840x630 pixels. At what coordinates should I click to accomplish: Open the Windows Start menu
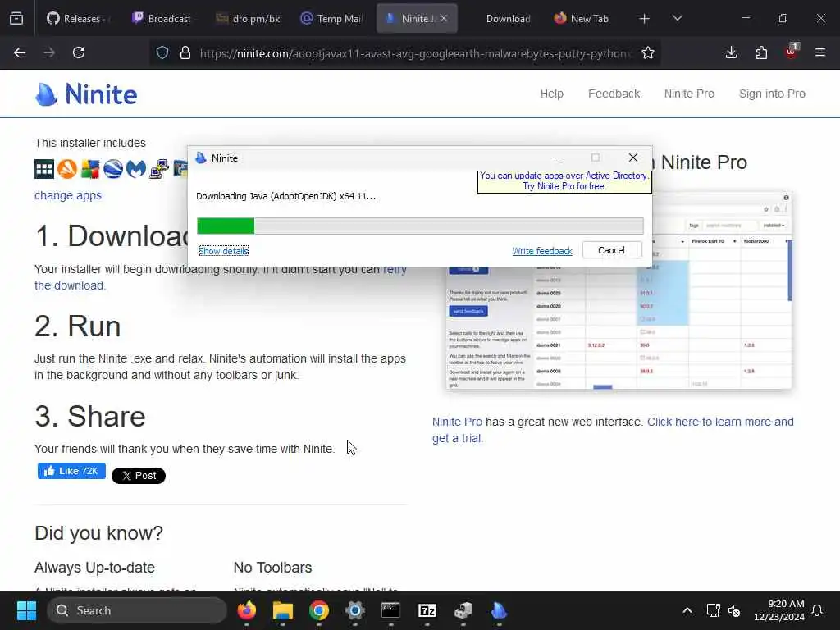[26, 610]
